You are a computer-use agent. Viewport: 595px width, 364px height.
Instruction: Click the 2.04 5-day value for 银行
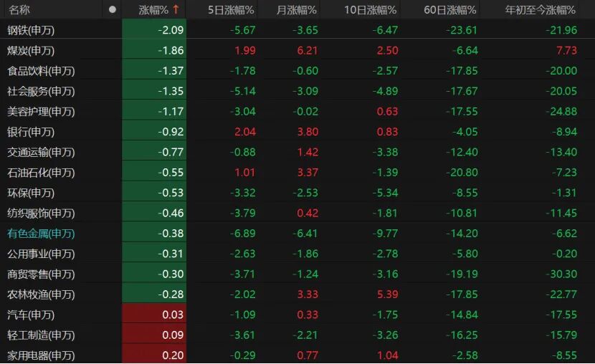(x=245, y=132)
